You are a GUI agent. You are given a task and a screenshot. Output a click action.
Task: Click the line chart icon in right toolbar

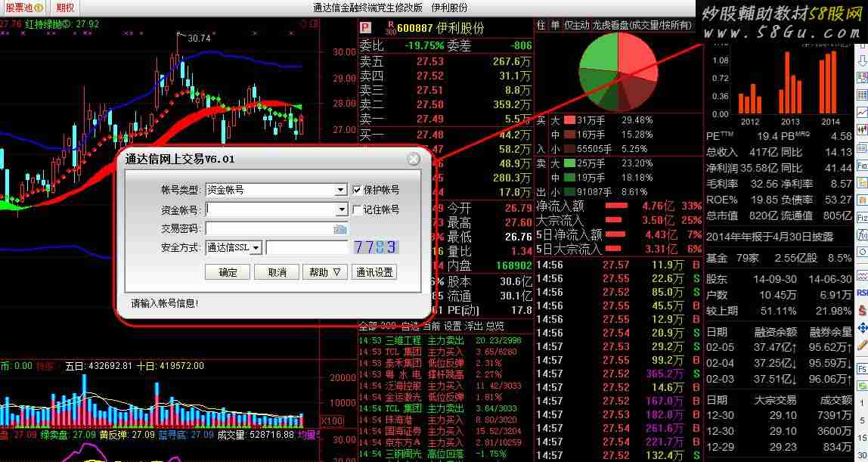(x=862, y=113)
